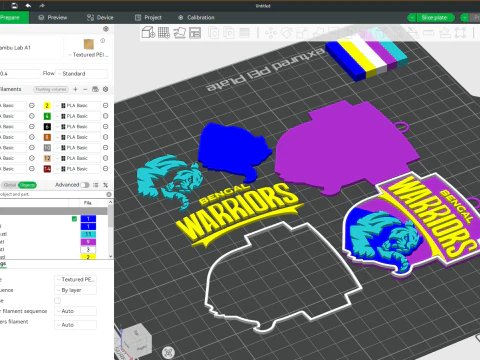
Task: Click the Assembly view icon at toolbar end
Action: [461, 33]
